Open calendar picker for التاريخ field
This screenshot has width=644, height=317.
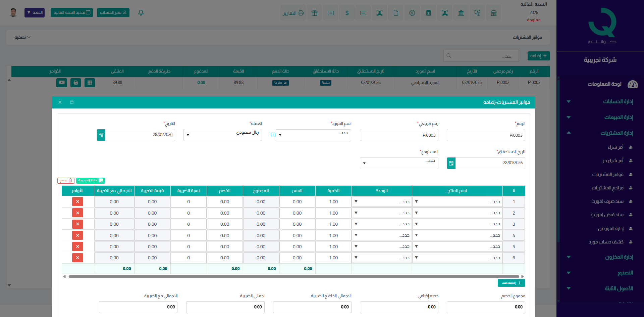click(x=101, y=135)
